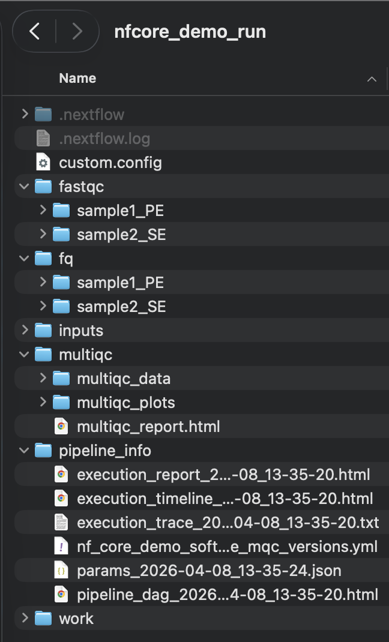Select the pipeline_info folder name
Screen dimensions: 389x642
tap(105, 451)
